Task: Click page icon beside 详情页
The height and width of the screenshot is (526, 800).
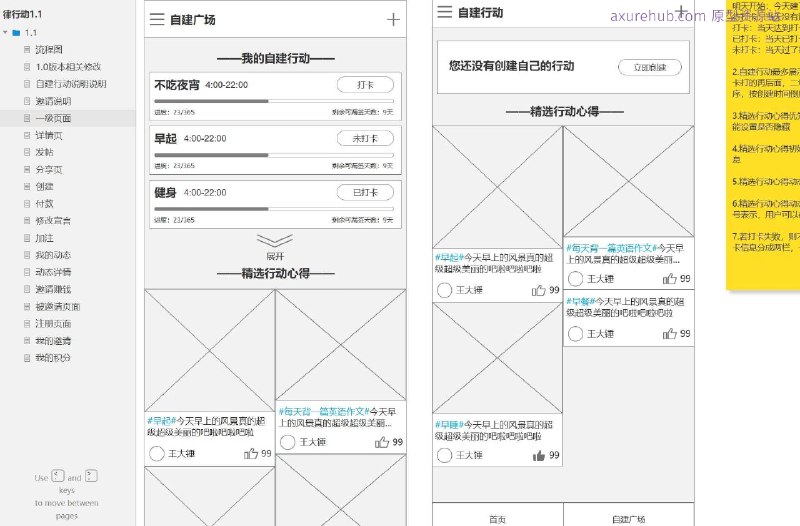Action: 27,135
